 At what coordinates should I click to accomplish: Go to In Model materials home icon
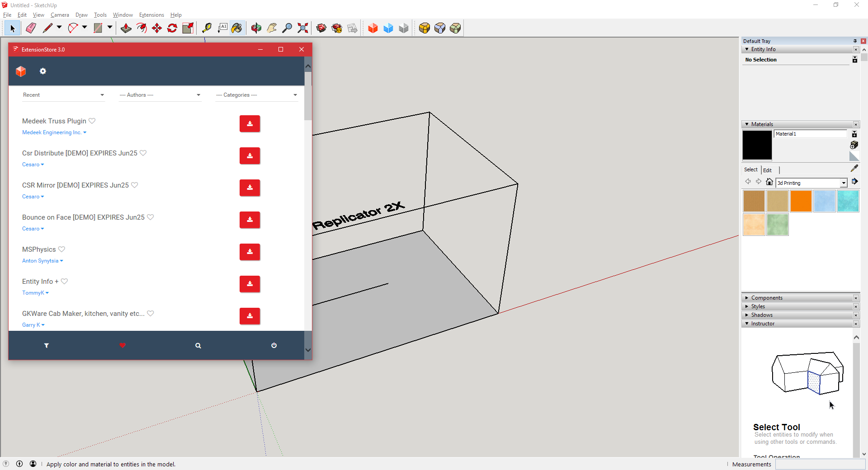point(769,182)
